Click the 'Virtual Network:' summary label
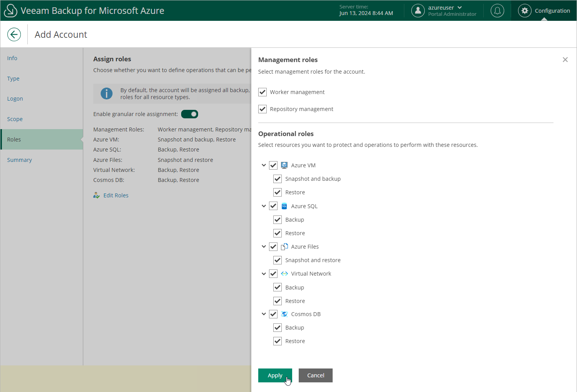The width and height of the screenshot is (577, 392). point(114,170)
